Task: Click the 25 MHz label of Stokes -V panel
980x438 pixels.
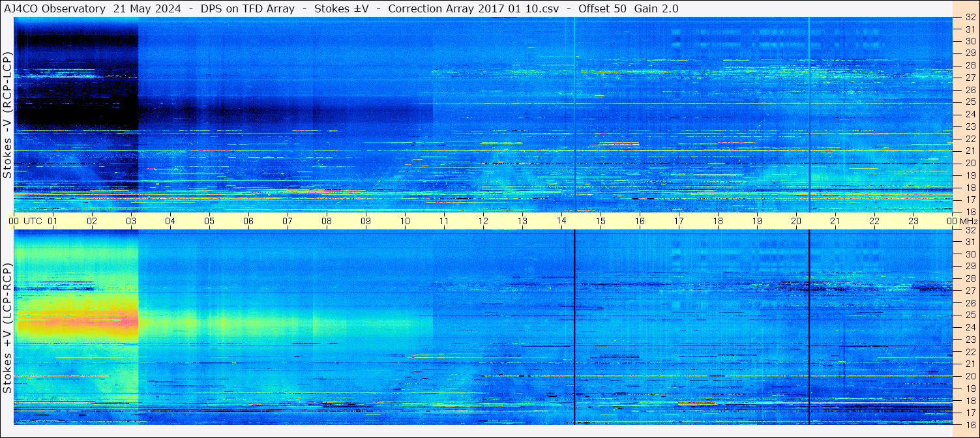Action: pos(970,102)
